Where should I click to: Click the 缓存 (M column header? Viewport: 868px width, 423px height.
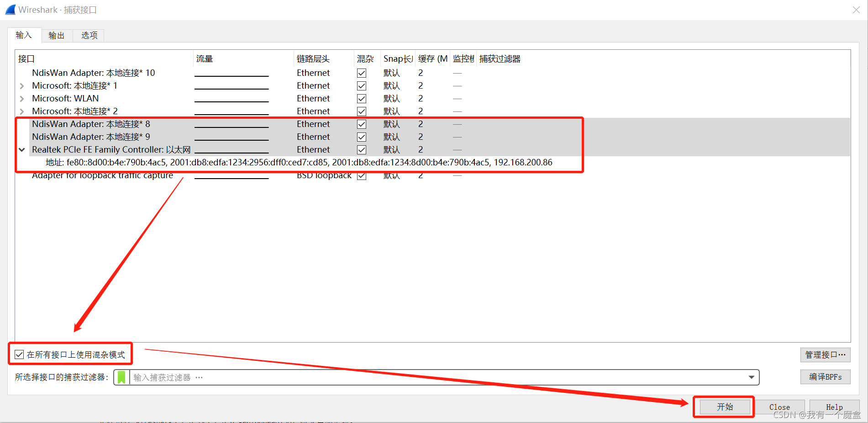tap(432, 59)
